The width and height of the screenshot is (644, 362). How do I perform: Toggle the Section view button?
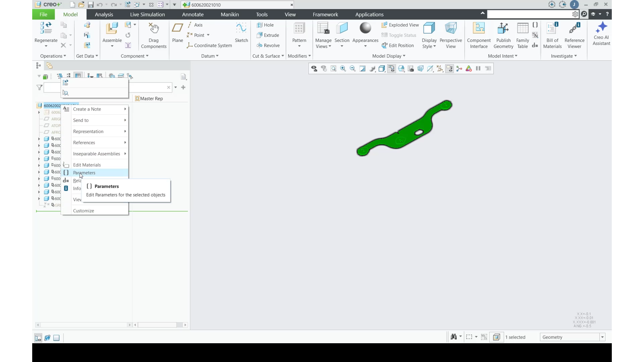click(x=342, y=35)
